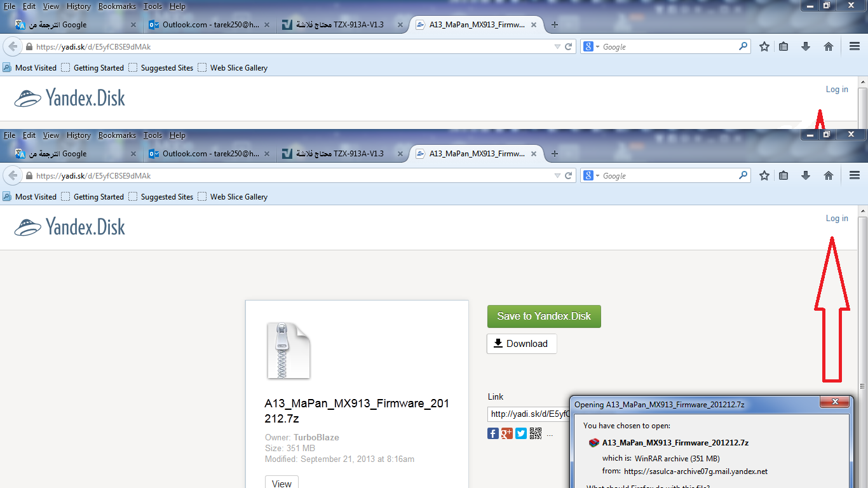This screenshot has width=868, height=488.
Task: Show the QR code for the link
Action: [536, 433]
